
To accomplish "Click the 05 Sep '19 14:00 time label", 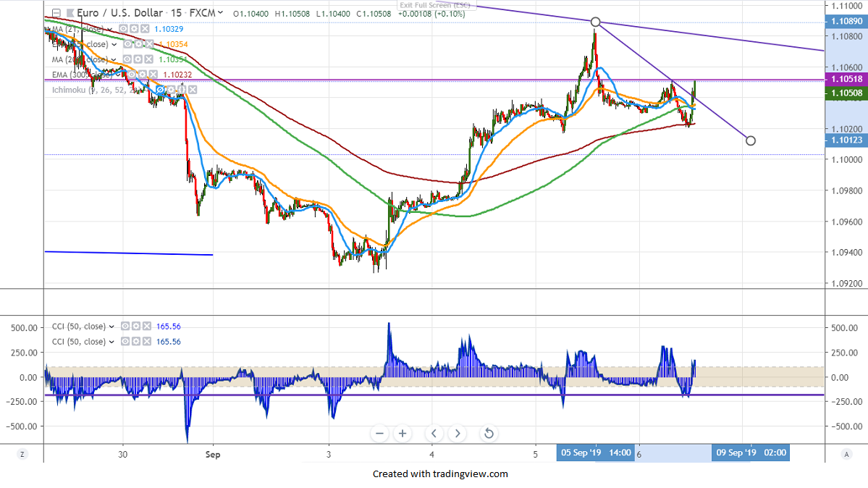I will tap(596, 453).
